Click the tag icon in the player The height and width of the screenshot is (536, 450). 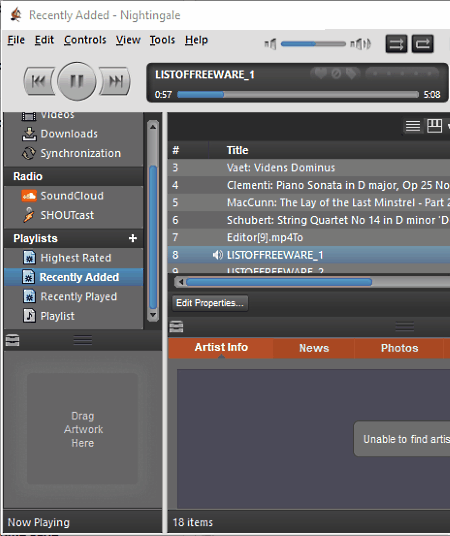352,73
